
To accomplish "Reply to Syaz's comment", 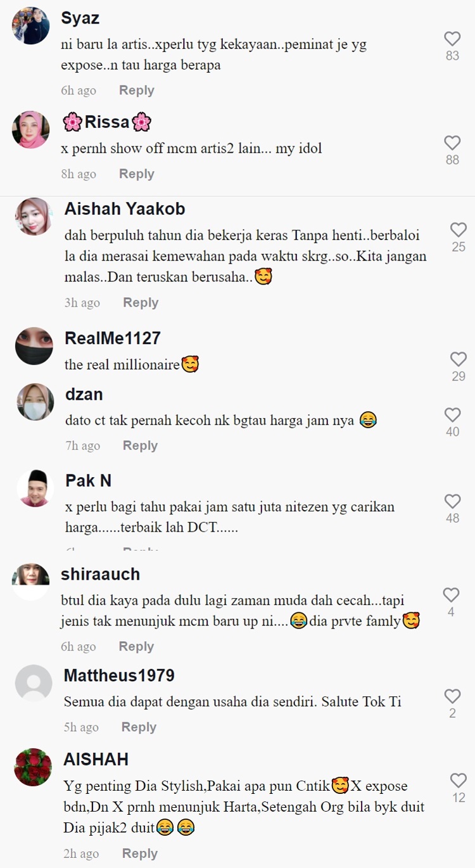I will point(137,91).
